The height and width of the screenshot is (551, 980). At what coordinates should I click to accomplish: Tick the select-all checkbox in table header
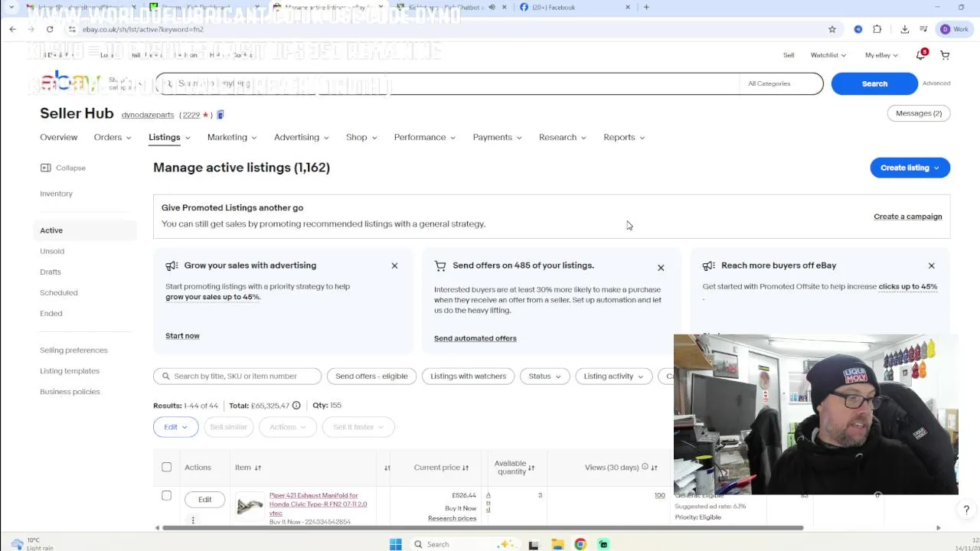166,467
